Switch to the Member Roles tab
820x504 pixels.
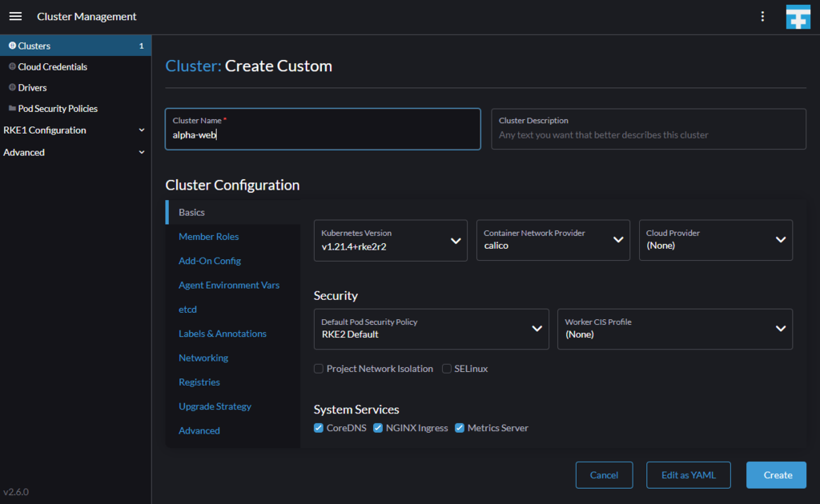[209, 237]
